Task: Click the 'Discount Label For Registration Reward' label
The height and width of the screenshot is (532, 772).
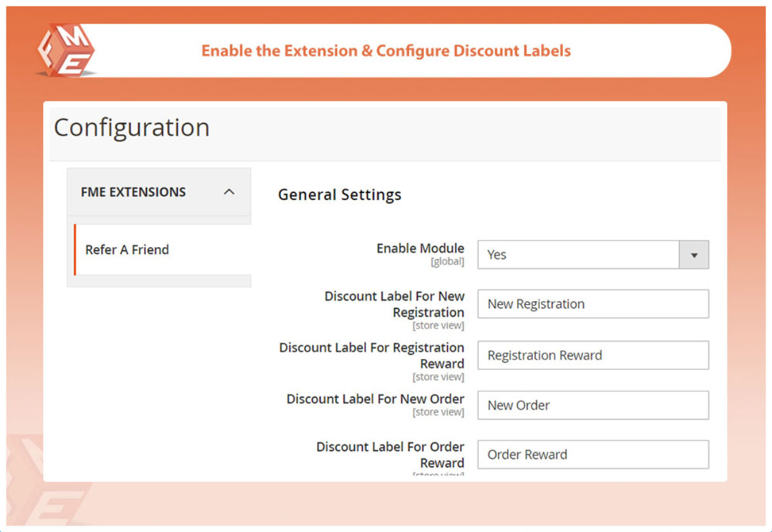Action: [372, 355]
